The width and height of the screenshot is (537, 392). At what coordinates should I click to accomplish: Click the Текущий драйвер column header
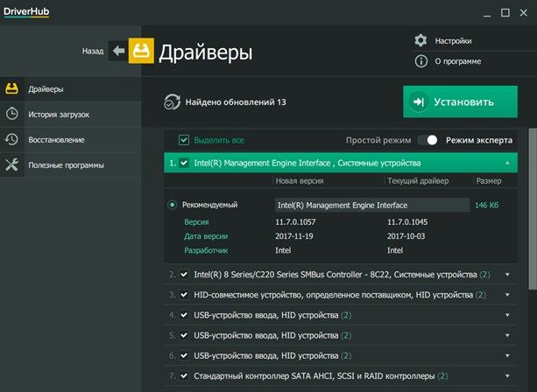point(418,180)
